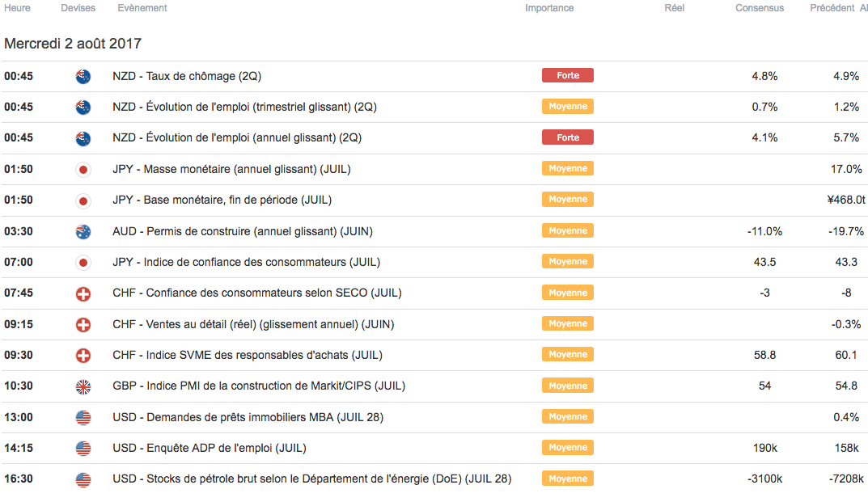This screenshot has height=502, width=868.
Task: Click the Australia flag for Permis de construire
Action: 83,231
